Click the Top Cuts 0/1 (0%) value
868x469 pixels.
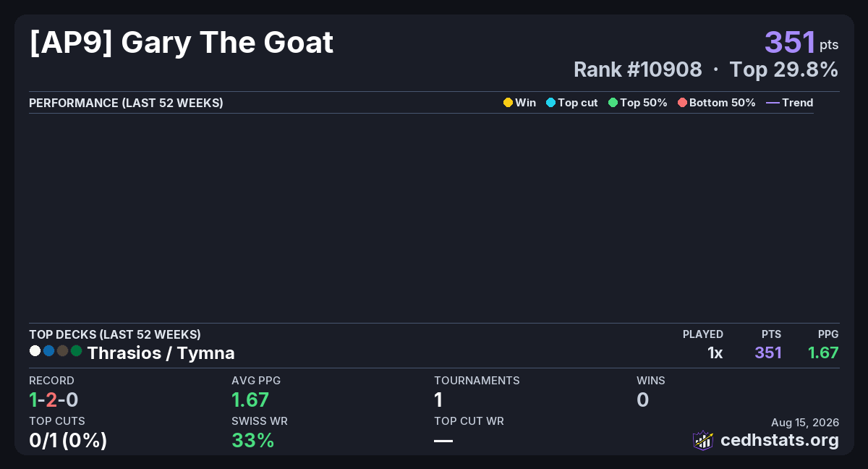click(68, 440)
